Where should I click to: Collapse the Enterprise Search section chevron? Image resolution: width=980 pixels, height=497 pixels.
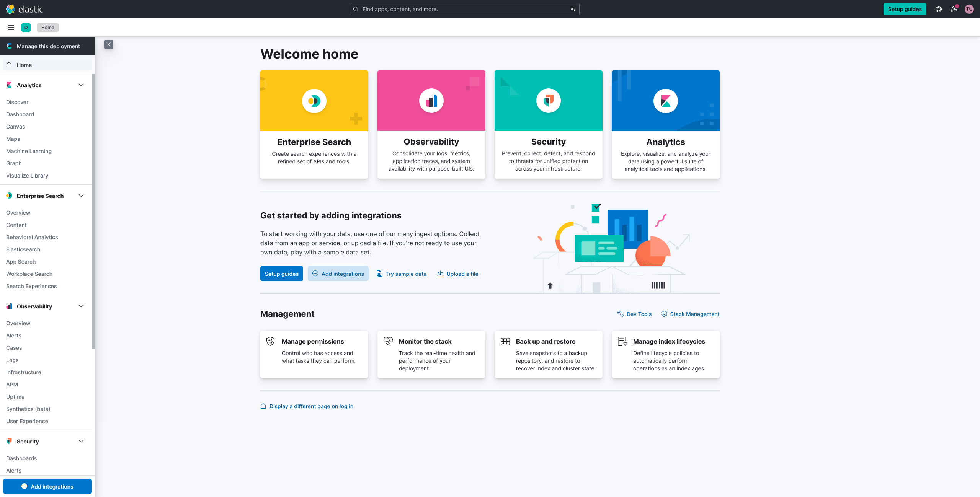[81, 196]
